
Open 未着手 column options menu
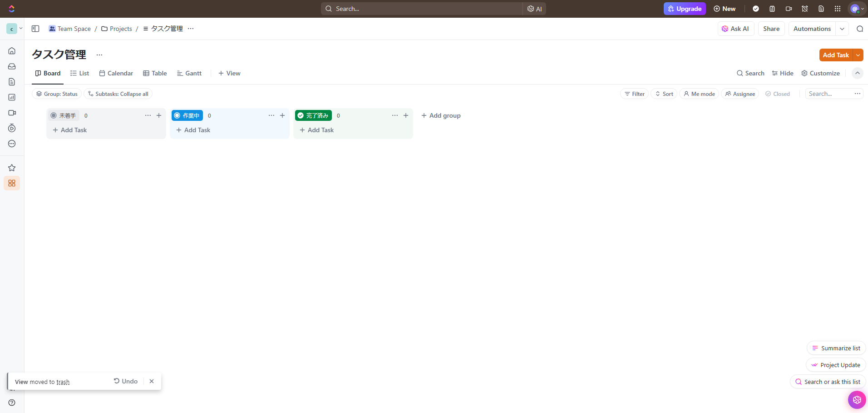(x=148, y=115)
